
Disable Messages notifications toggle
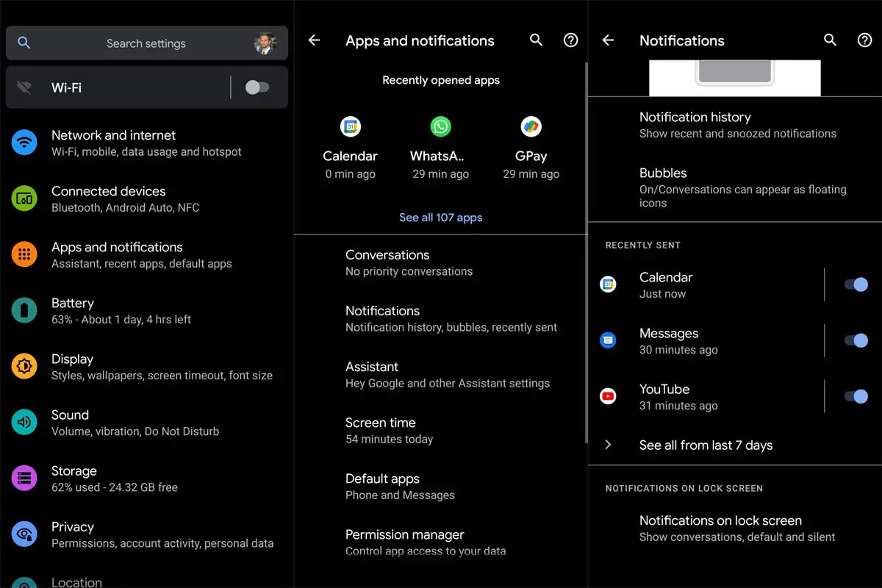[x=856, y=340]
